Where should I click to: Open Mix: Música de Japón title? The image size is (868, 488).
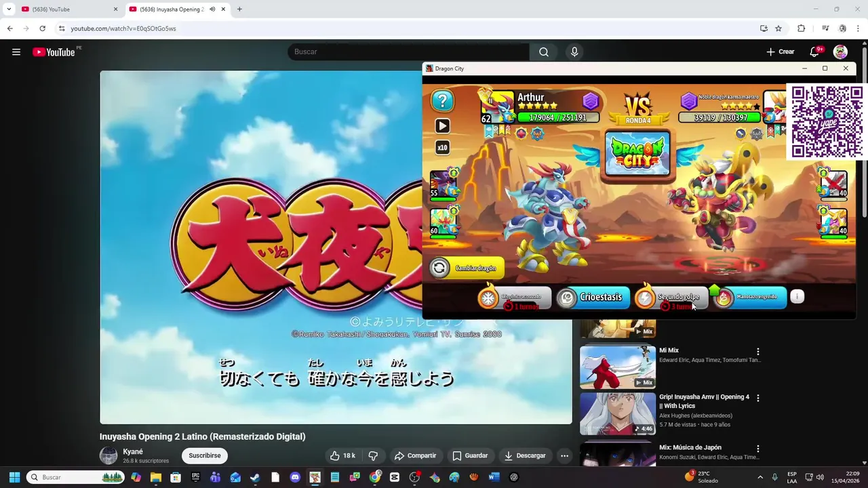tap(690, 447)
